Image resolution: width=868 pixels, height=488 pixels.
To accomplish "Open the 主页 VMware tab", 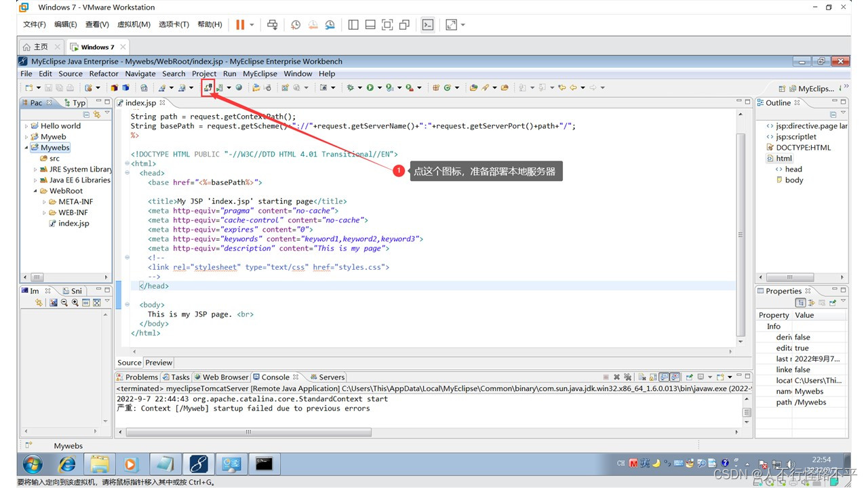I will (41, 47).
